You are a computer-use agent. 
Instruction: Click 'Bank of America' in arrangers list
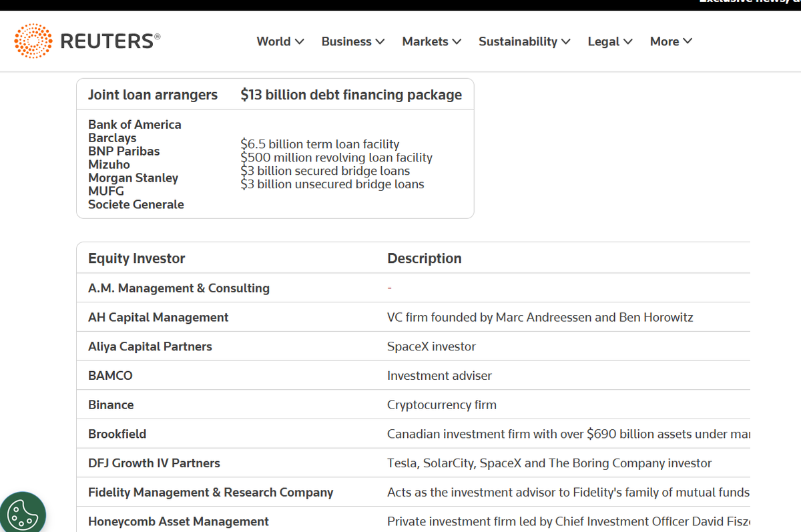click(x=135, y=125)
